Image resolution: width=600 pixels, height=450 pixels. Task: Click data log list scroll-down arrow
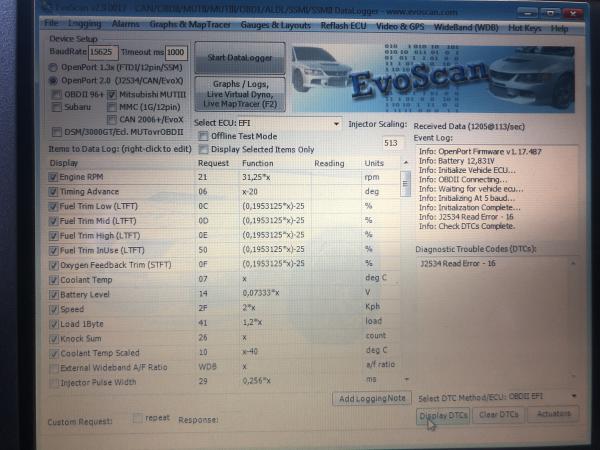pyautogui.click(x=406, y=380)
